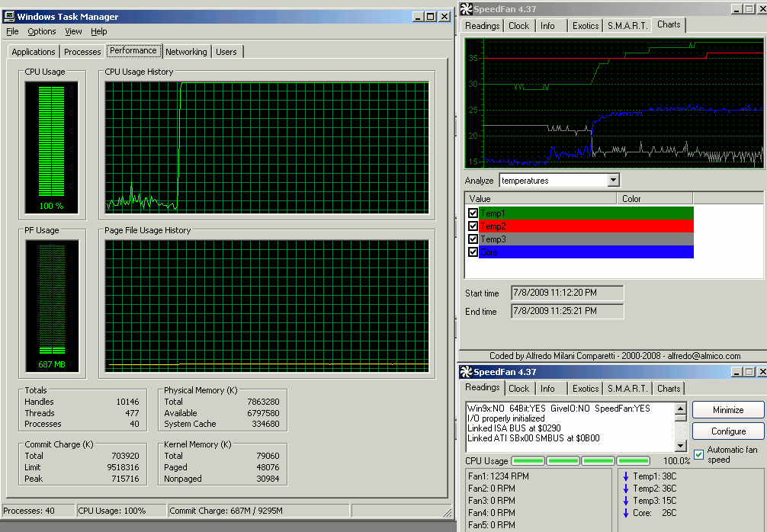Open Clock tab in lower SpeedFan window
Viewport: 767px width, 532px height.
click(x=518, y=388)
